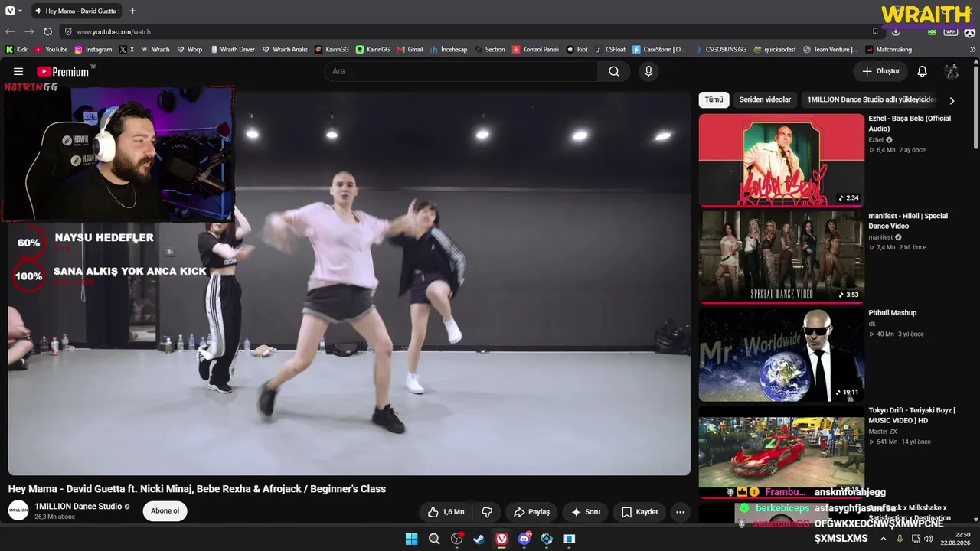Viewport: 980px width, 551px height.
Task: Click the 'Pitbull Mashup' video title
Action: (892, 313)
